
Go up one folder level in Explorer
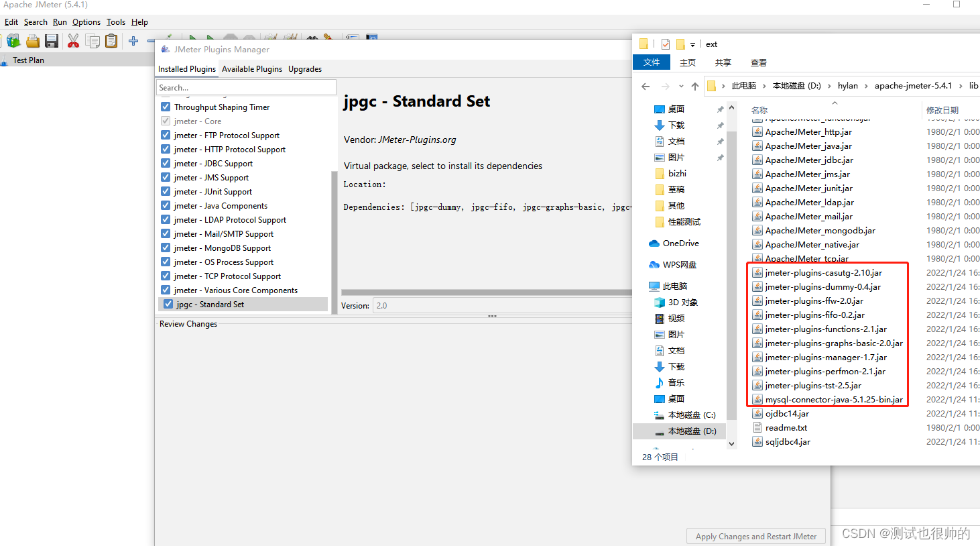click(x=695, y=86)
